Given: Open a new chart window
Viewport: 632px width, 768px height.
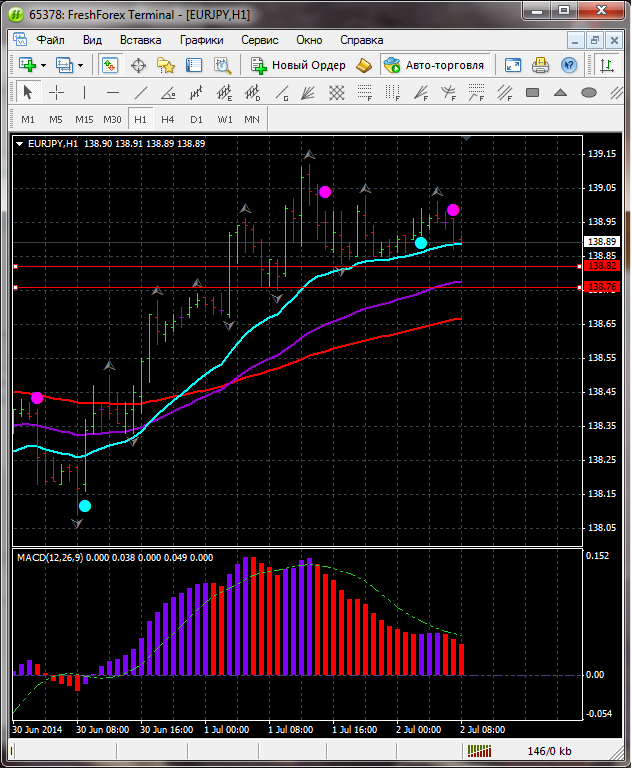Looking at the screenshot, I should point(27,65).
